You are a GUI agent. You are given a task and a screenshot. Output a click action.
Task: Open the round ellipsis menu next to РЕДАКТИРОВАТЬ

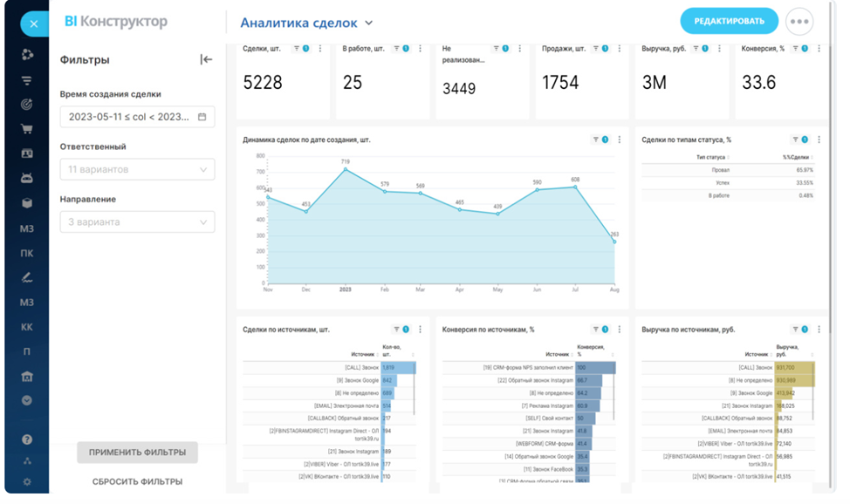(x=799, y=23)
